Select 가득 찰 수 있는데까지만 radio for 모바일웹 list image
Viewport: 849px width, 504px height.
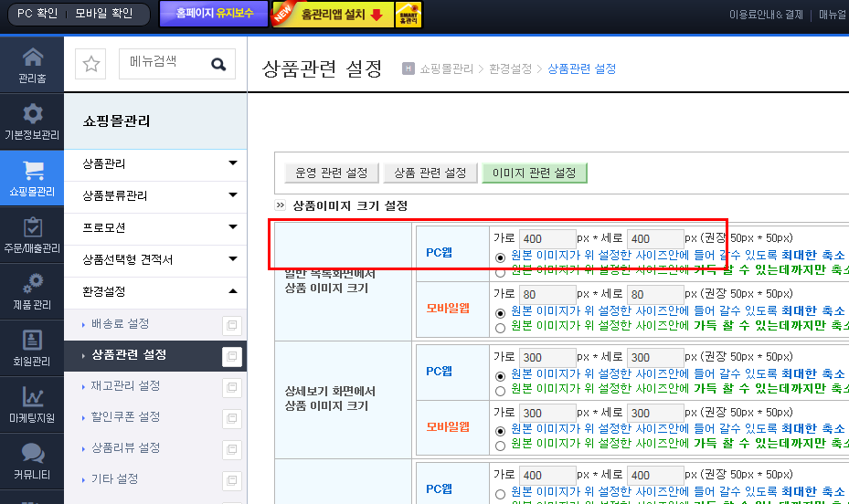pyautogui.click(x=500, y=328)
